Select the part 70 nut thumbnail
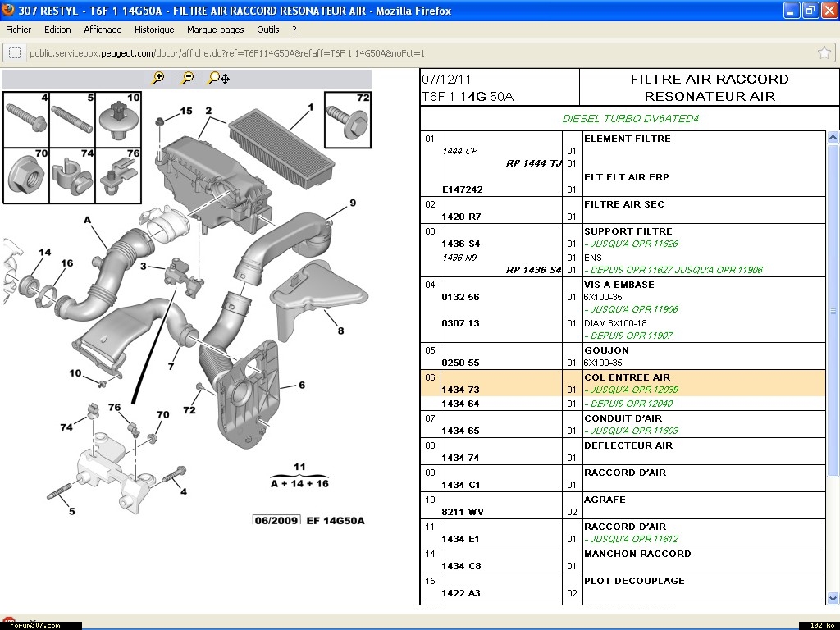 [26, 175]
